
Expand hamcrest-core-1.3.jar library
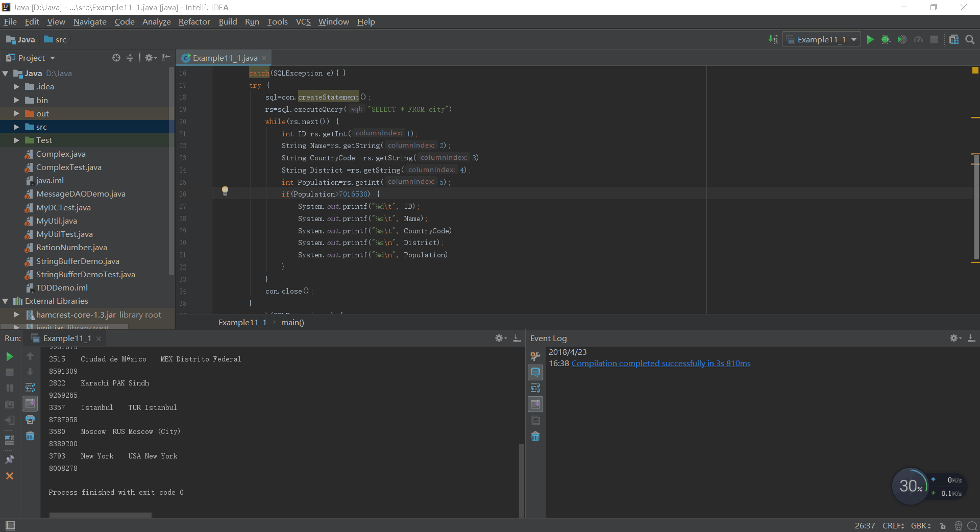16,315
